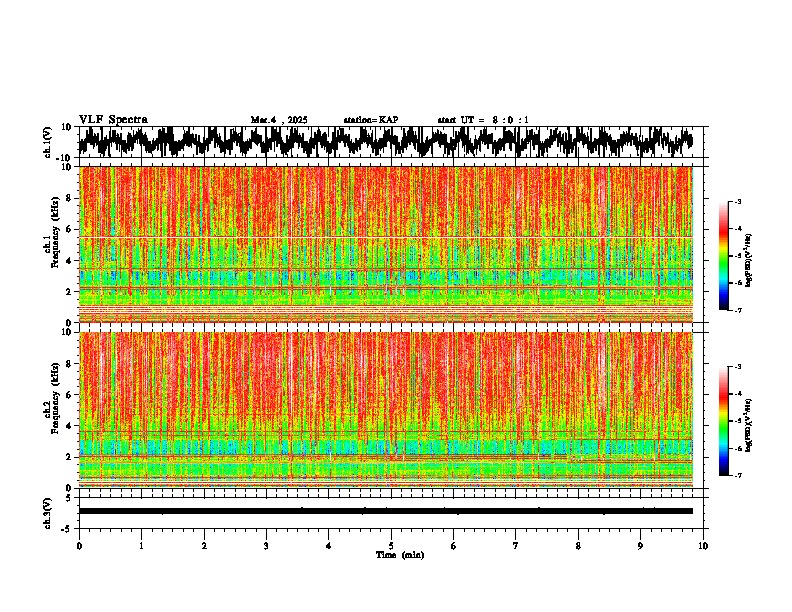Screen dimensions: 792x612
Task: Click time axis tick label "3"
Action: click(266, 546)
